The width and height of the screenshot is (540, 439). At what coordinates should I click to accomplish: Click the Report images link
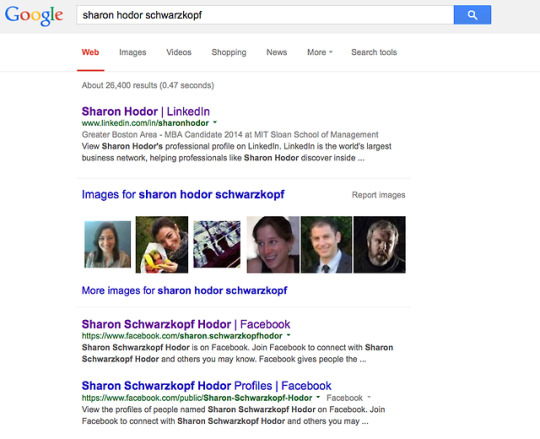click(x=378, y=195)
